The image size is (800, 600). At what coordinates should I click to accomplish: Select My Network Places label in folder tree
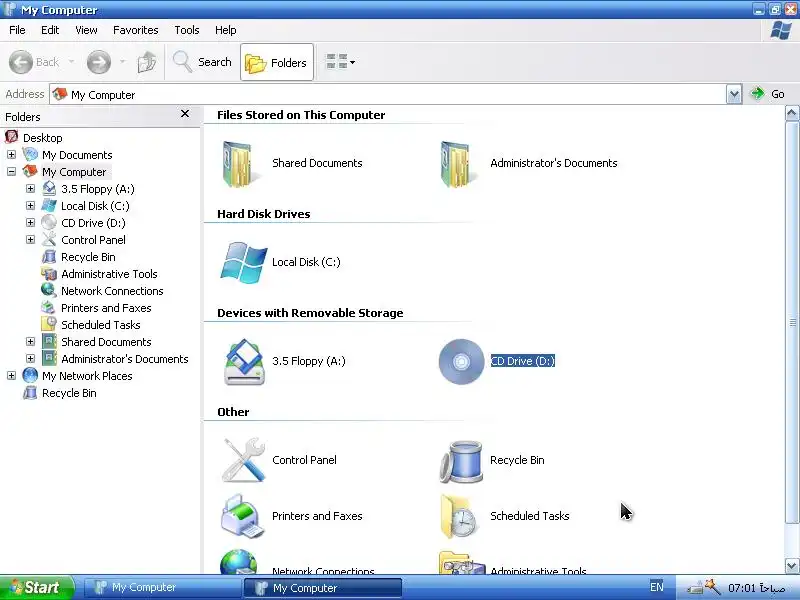click(87, 376)
